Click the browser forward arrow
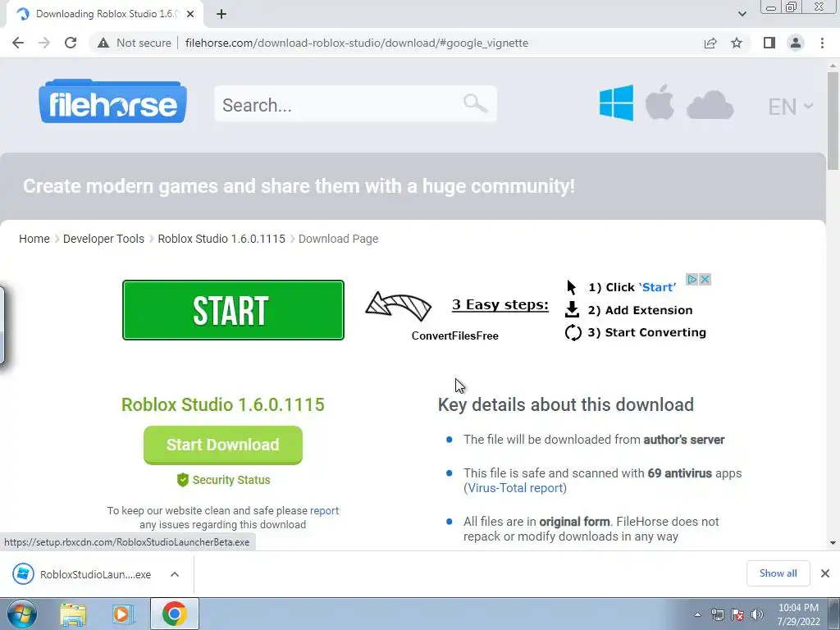Viewport: 840px width, 630px height. (x=44, y=43)
